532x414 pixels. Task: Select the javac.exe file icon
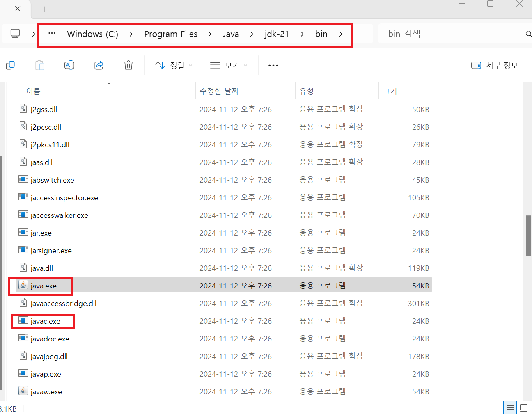[23, 320]
